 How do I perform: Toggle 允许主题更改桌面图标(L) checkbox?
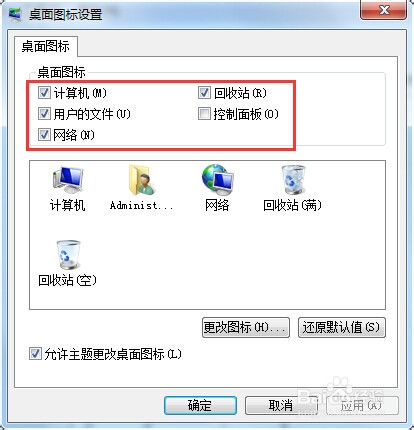click(x=35, y=354)
